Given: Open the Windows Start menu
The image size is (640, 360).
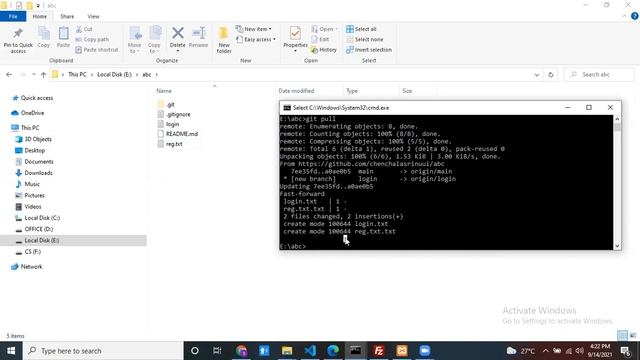Looking at the screenshot, I should click(11, 351).
